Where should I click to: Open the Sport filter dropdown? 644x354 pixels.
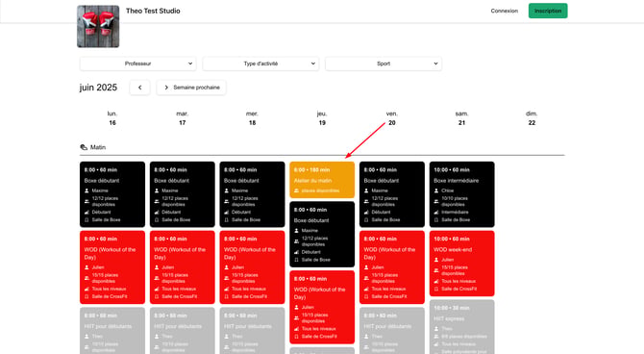(384, 63)
